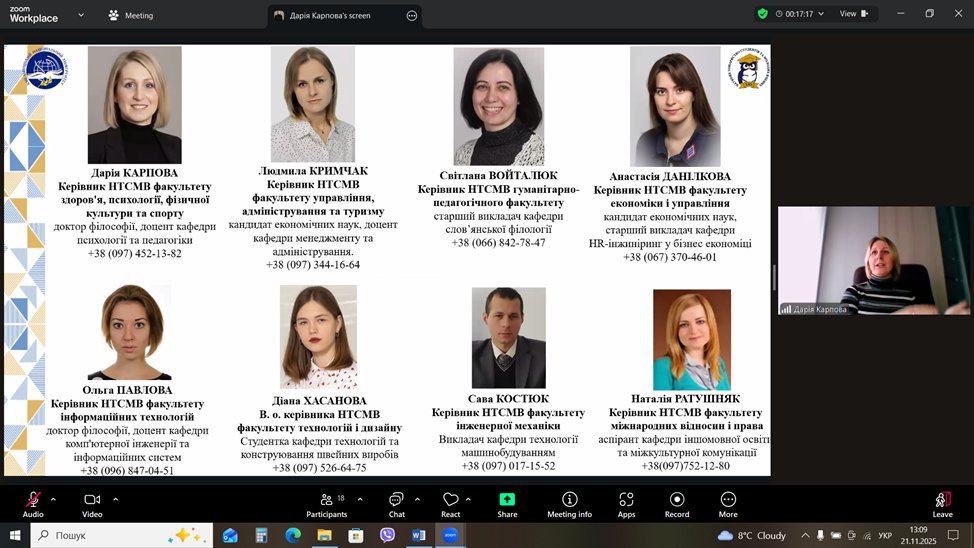The height and width of the screenshot is (548, 974).
Task: Expand video options arrow next to Video
Action: (x=115, y=499)
